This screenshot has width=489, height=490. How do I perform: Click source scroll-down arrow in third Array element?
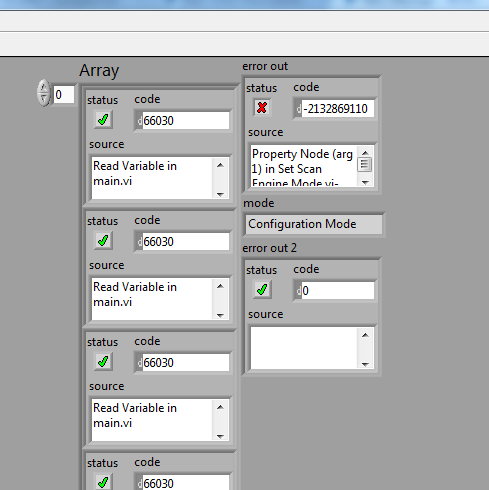[x=220, y=436]
